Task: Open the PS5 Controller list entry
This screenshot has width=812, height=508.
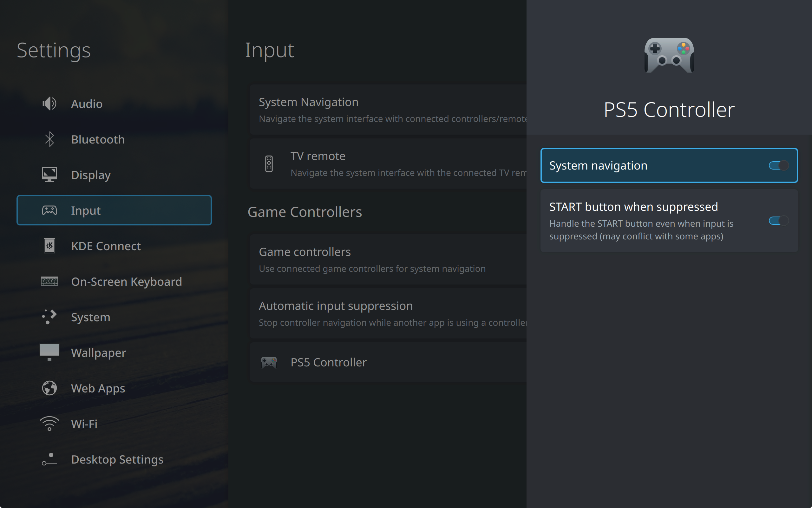Action: 388,362
